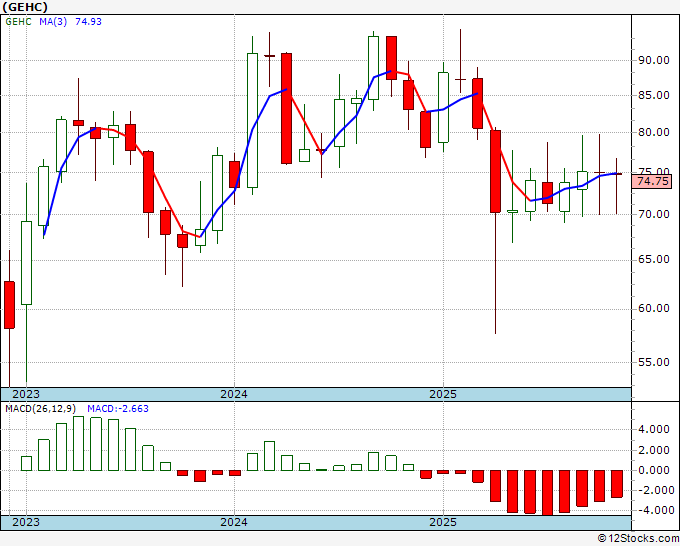Click the MA value 74.93

click(88, 22)
